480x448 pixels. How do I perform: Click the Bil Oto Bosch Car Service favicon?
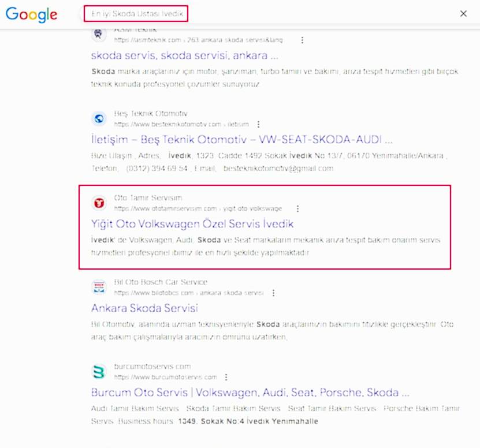point(99,288)
